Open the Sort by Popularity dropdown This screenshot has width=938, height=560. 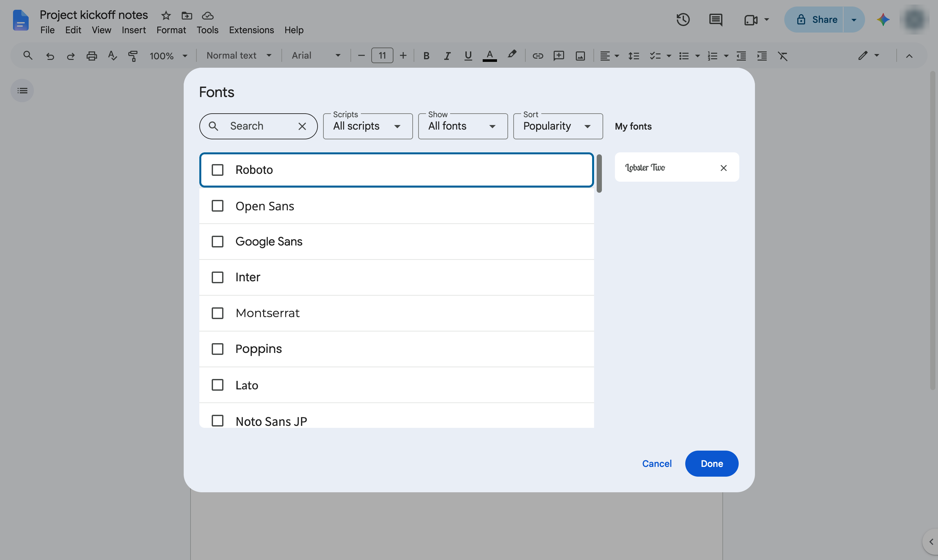point(558,126)
